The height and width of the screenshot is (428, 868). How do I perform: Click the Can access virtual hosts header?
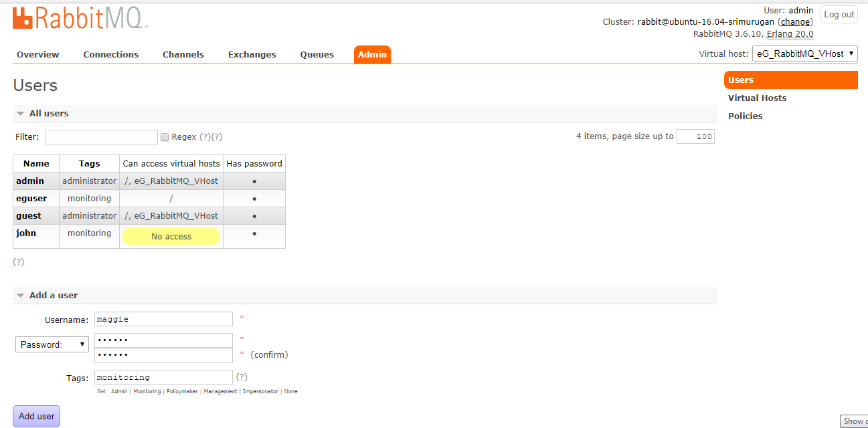171,164
